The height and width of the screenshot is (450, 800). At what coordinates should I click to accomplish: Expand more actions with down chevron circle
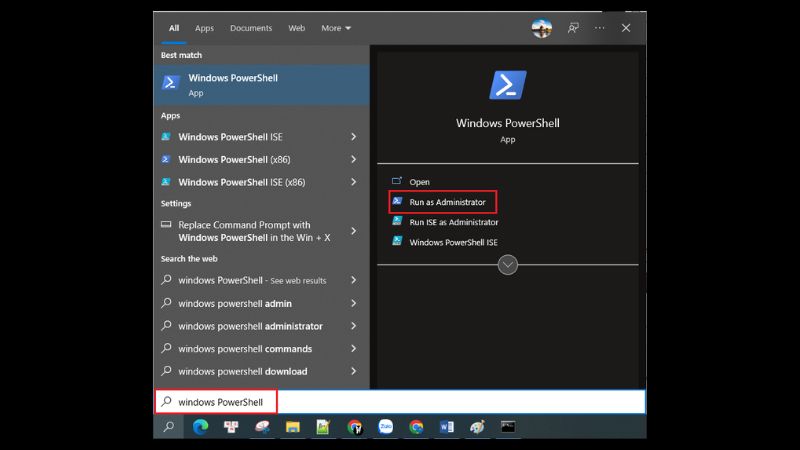click(x=507, y=265)
